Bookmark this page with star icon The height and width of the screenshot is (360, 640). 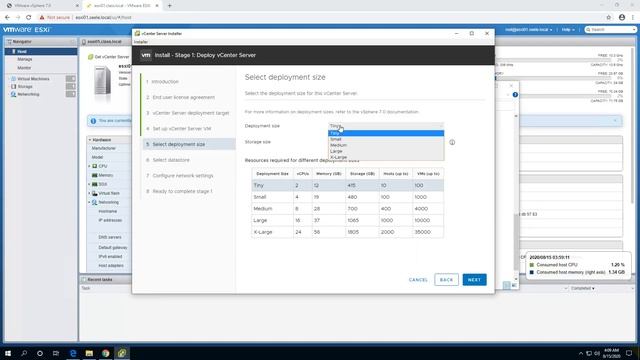(x=609, y=18)
